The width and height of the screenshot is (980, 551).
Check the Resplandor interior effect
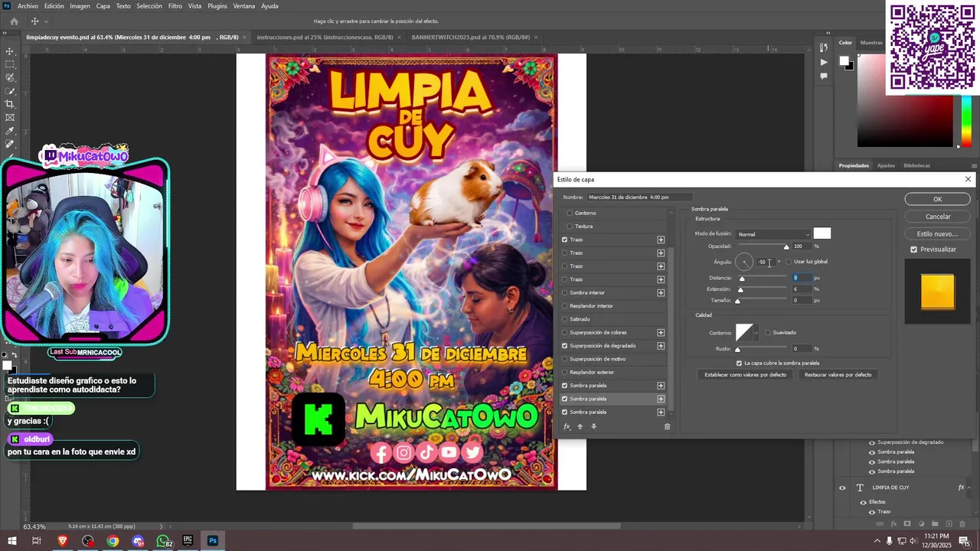click(x=565, y=306)
